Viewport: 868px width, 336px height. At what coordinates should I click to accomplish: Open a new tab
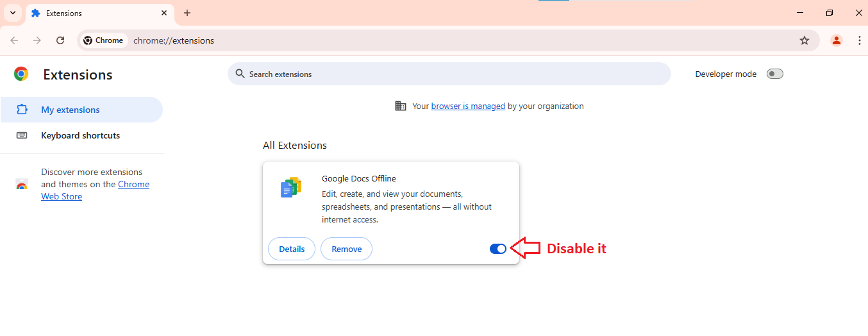pyautogui.click(x=187, y=13)
